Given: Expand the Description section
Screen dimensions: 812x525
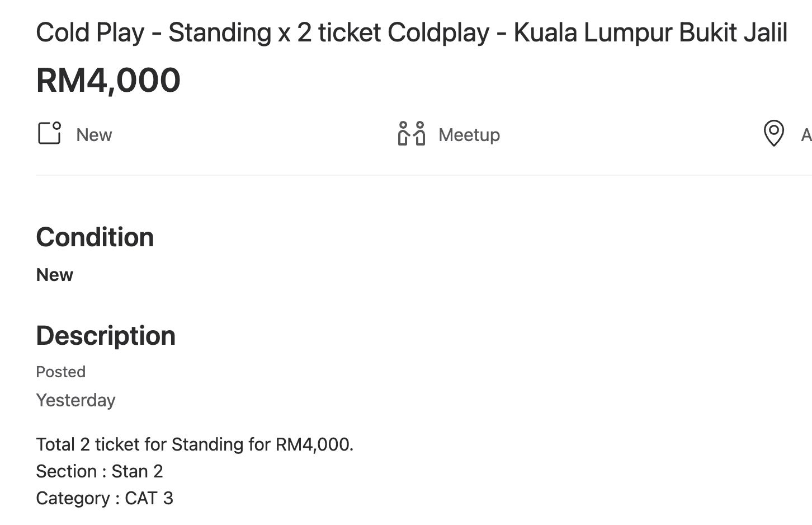Looking at the screenshot, I should (106, 335).
